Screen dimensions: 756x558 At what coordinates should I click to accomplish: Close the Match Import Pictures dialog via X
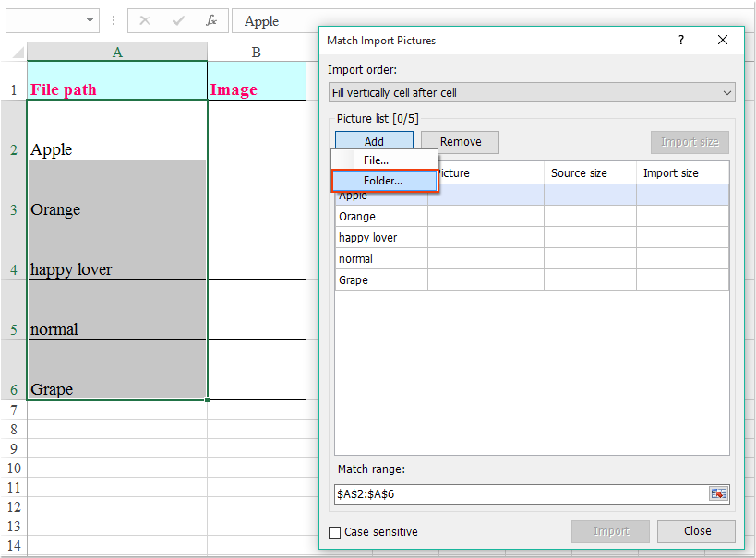[723, 40]
